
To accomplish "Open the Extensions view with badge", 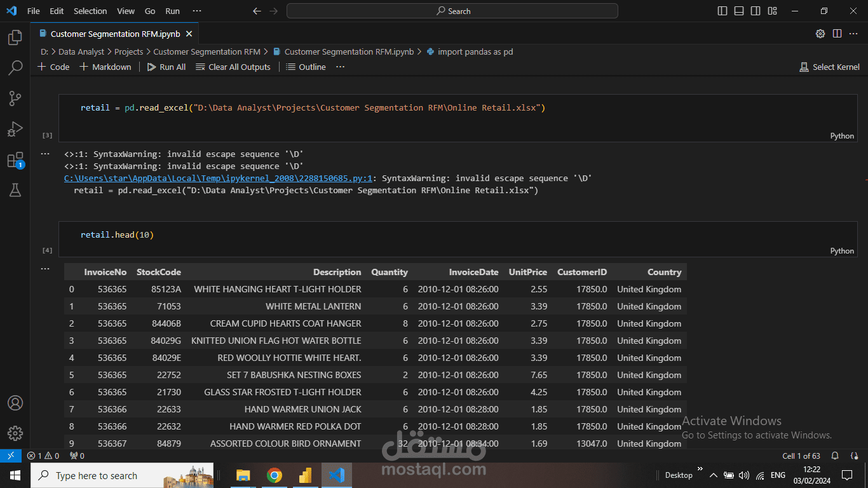I will pyautogui.click(x=15, y=159).
